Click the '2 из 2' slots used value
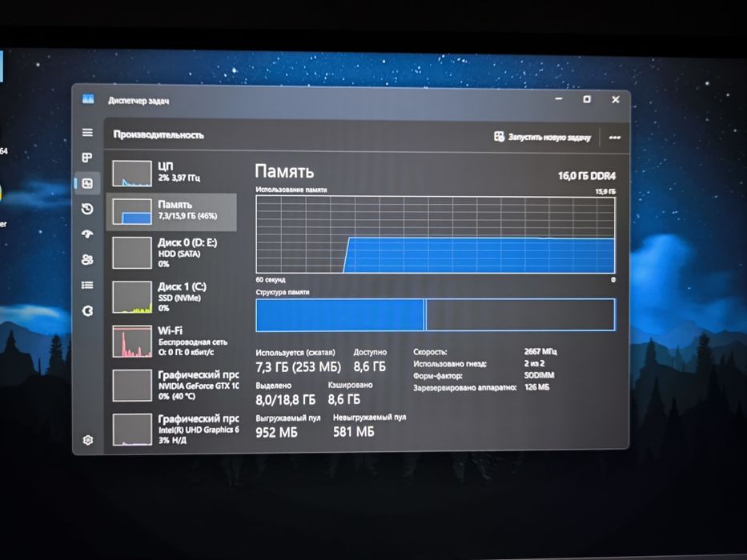Screen dimensions: 747x560 (x=535, y=363)
